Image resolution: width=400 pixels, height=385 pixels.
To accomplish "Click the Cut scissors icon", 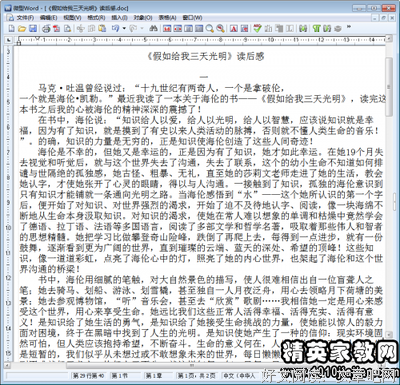I will click(81, 29).
